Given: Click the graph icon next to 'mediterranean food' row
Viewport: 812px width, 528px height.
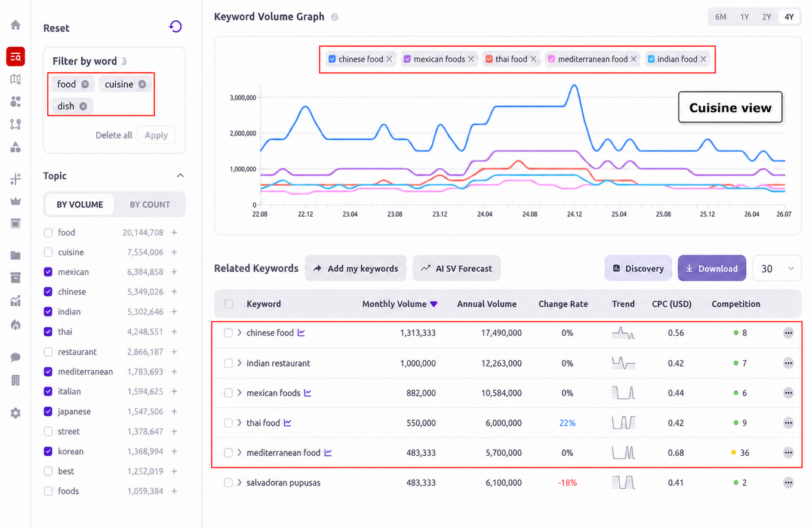Looking at the screenshot, I should [x=328, y=452].
